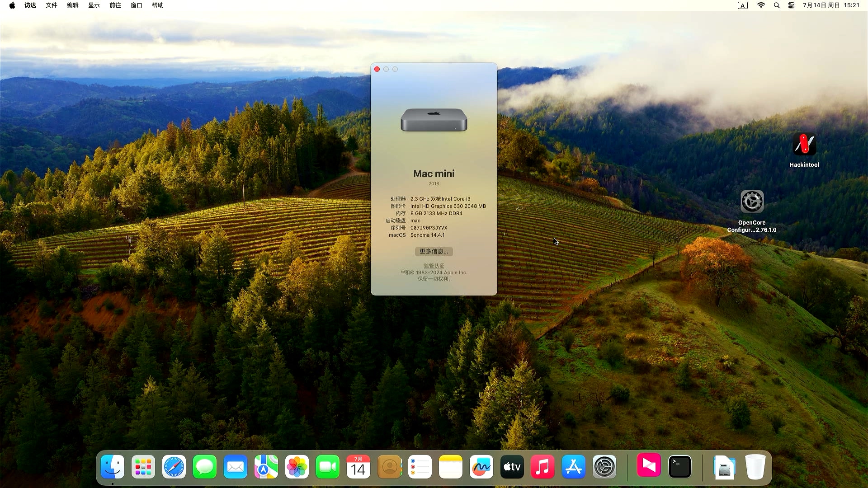
Task: Open Spotlight search in the menu bar
Action: pos(777,5)
